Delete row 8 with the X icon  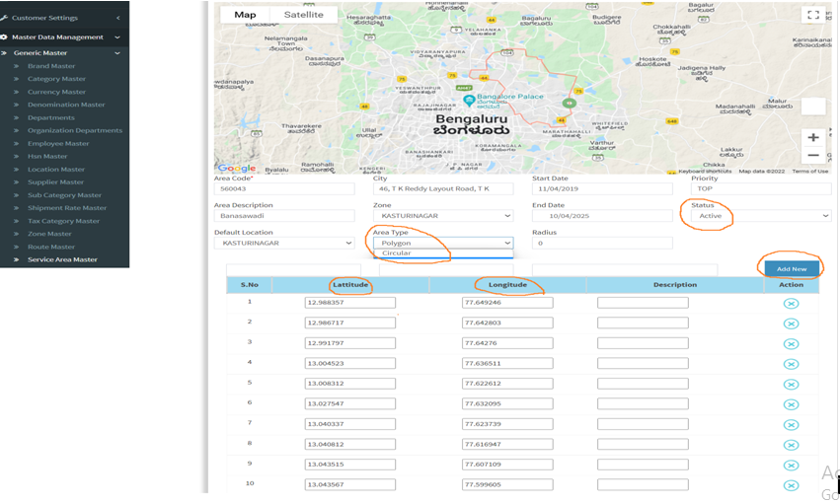tap(791, 445)
